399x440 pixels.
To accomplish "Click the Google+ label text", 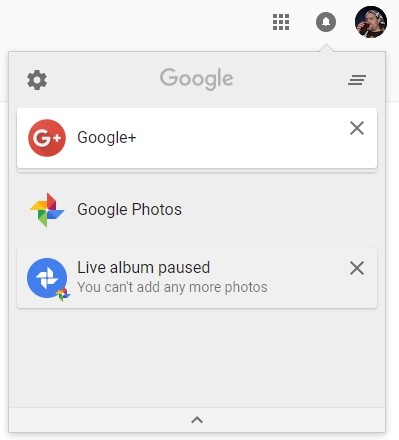I will pyautogui.click(x=107, y=137).
